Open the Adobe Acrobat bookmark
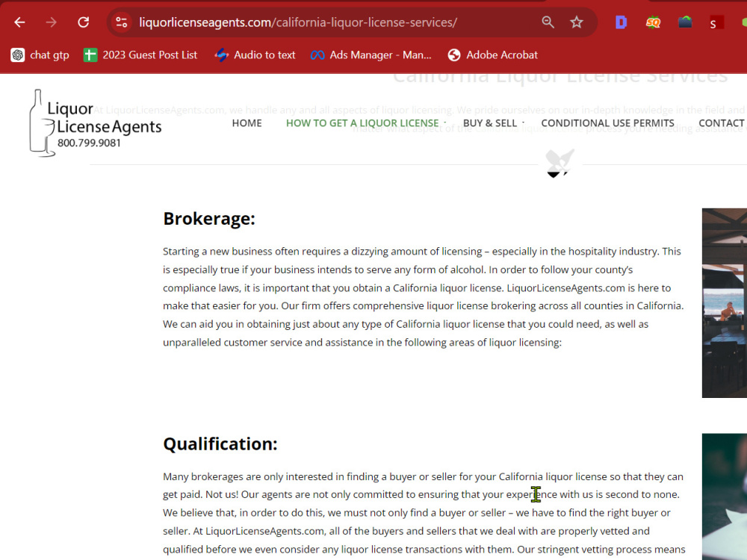Viewport: 747px width, 560px height. pos(492,55)
